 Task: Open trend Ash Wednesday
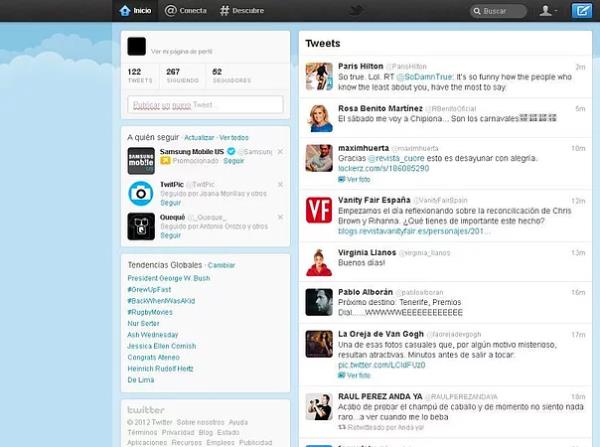(x=153, y=335)
